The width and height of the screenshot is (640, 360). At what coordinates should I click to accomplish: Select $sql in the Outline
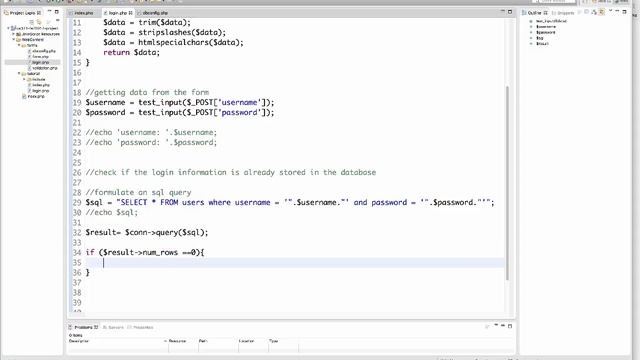pyautogui.click(x=540, y=38)
